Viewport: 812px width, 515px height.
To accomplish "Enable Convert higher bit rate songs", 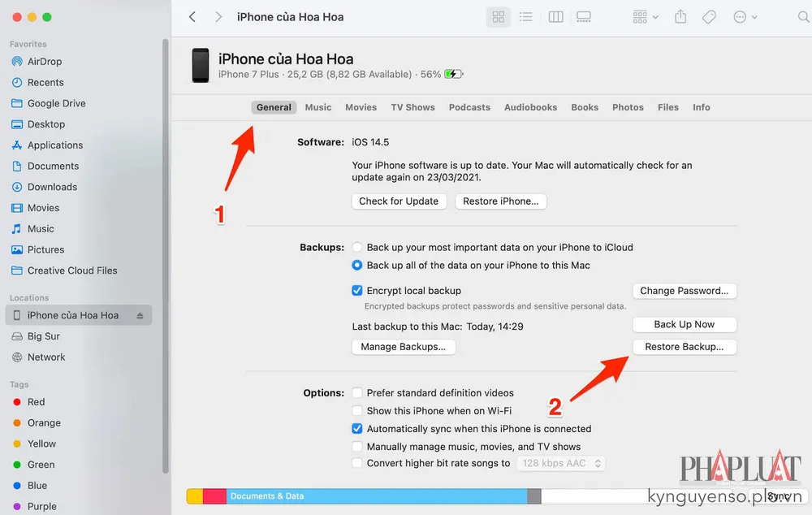I will pos(356,463).
